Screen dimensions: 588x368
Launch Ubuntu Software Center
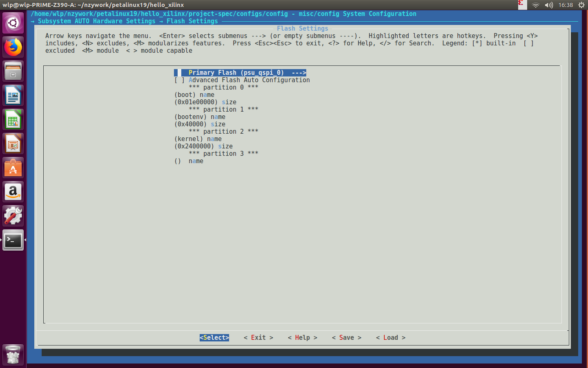coord(13,167)
